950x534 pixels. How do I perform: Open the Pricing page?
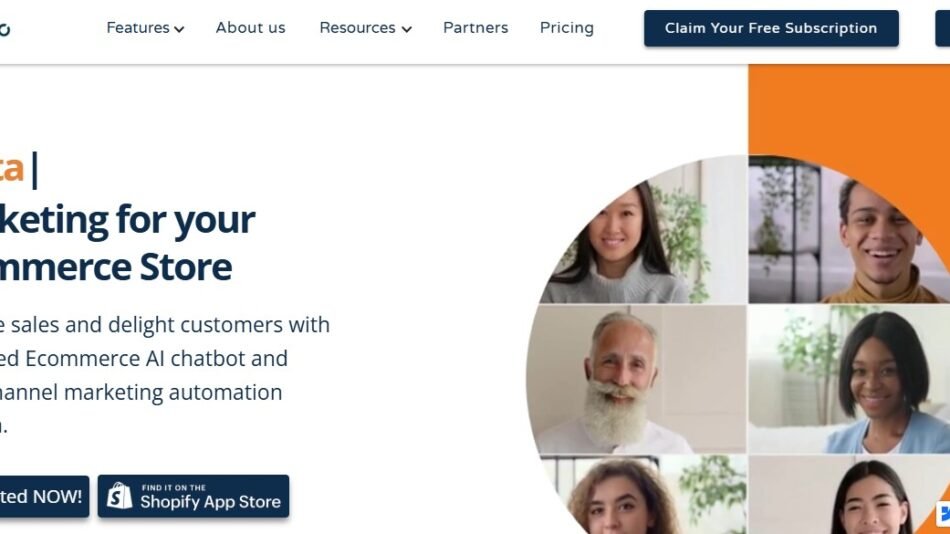click(566, 28)
